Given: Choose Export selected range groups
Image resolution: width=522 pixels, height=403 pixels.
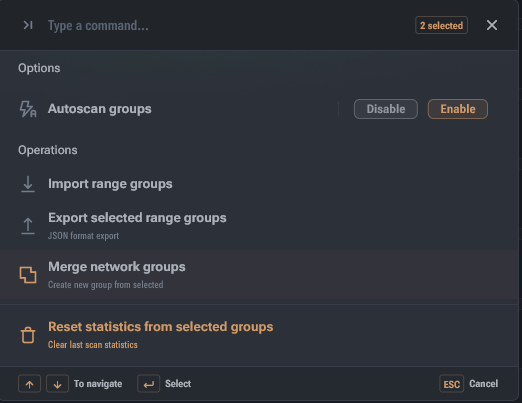Looking at the screenshot, I should (x=259, y=226).
